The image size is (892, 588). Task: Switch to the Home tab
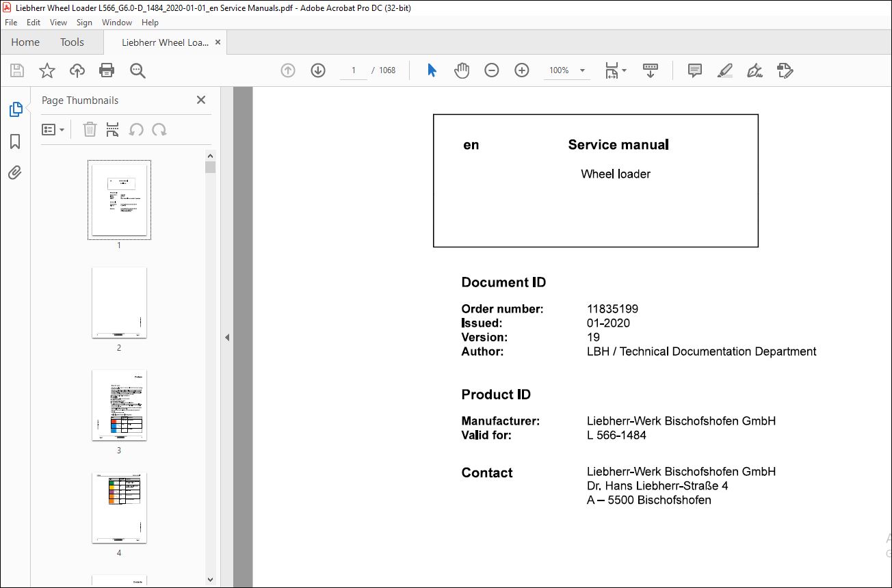click(x=25, y=42)
